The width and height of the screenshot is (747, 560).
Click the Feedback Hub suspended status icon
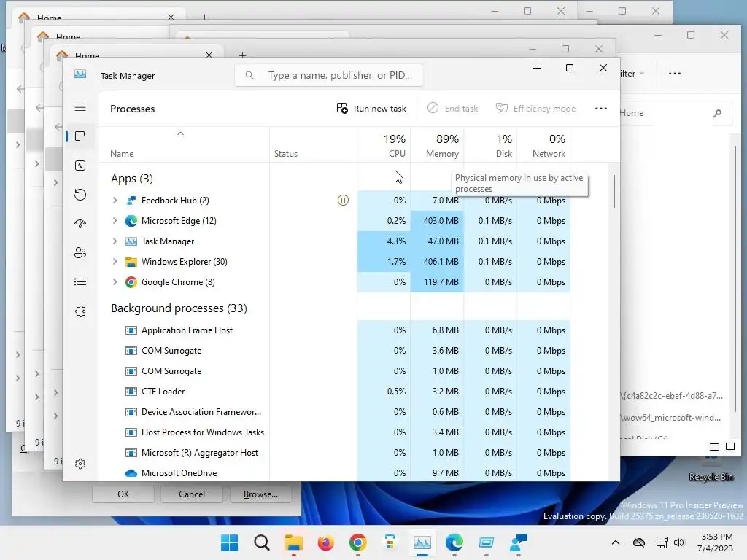coord(343,201)
